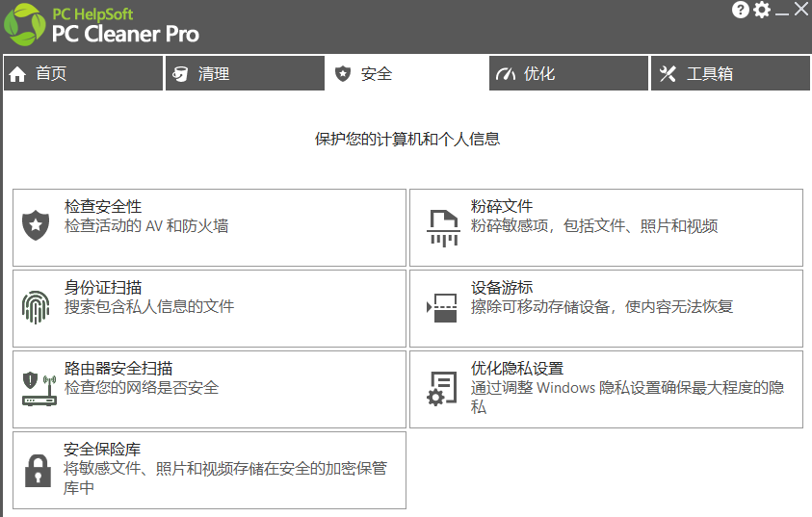Click the speedometer icon on 优化 tab
812x517 pixels.
coord(506,74)
